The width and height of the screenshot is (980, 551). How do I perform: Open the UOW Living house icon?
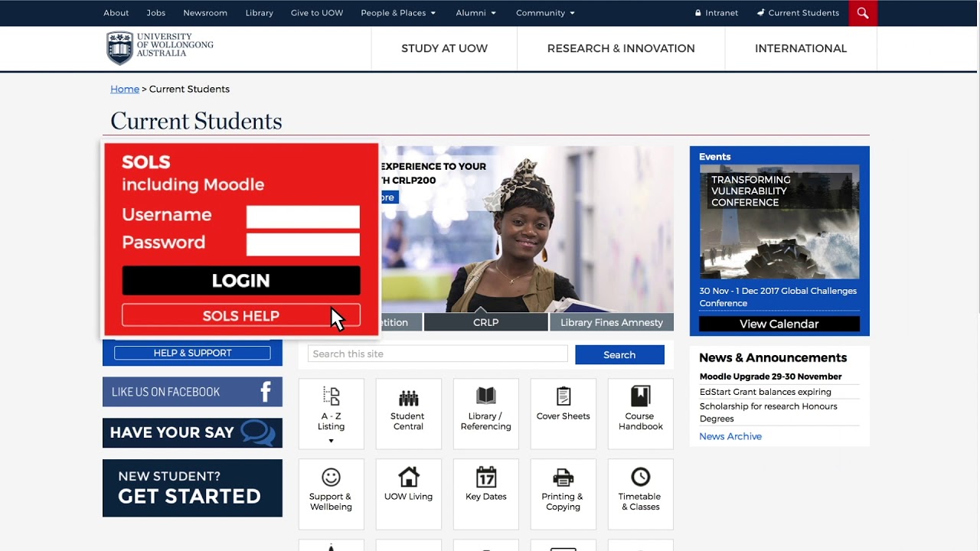409,477
